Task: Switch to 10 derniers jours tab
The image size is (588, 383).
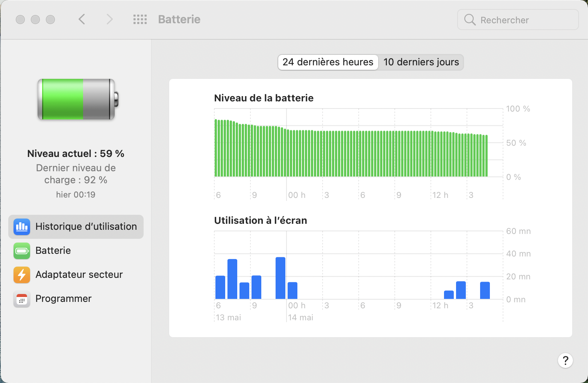Action: click(421, 62)
